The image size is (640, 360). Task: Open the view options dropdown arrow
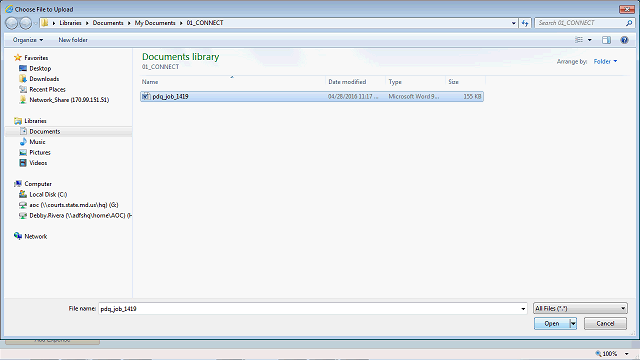pyautogui.click(x=589, y=40)
